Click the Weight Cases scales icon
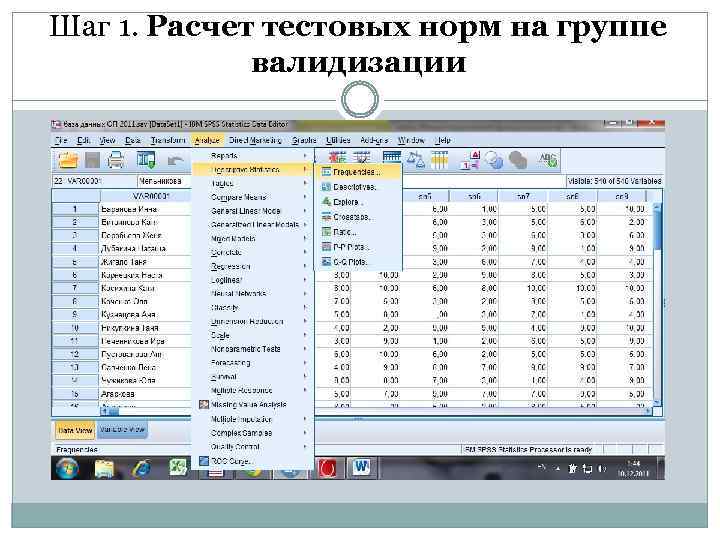The width and height of the screenshot is (720, 540). pyautogui.click(x=416, y=160)
